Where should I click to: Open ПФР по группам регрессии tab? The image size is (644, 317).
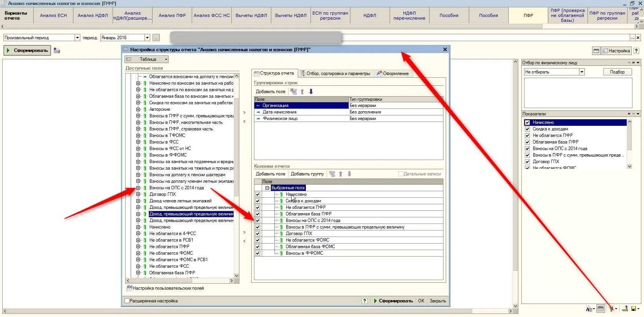tap(607, 15)
